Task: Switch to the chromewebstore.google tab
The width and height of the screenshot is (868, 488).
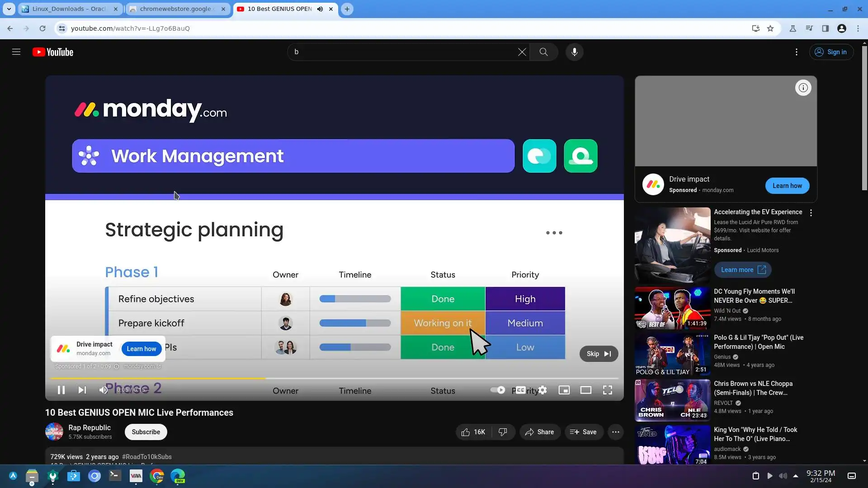Action: (x=176, y=9)
